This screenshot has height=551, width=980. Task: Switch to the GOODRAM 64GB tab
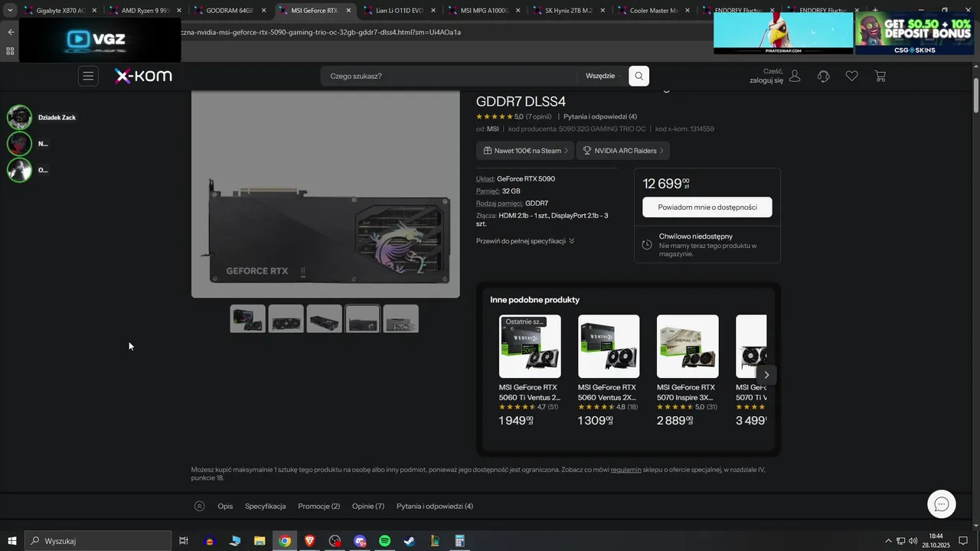point(230,11)
